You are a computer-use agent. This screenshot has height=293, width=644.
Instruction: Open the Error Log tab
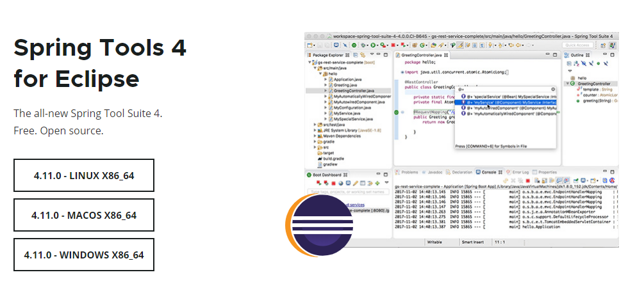pyautogui.click(x=518, y=172)
